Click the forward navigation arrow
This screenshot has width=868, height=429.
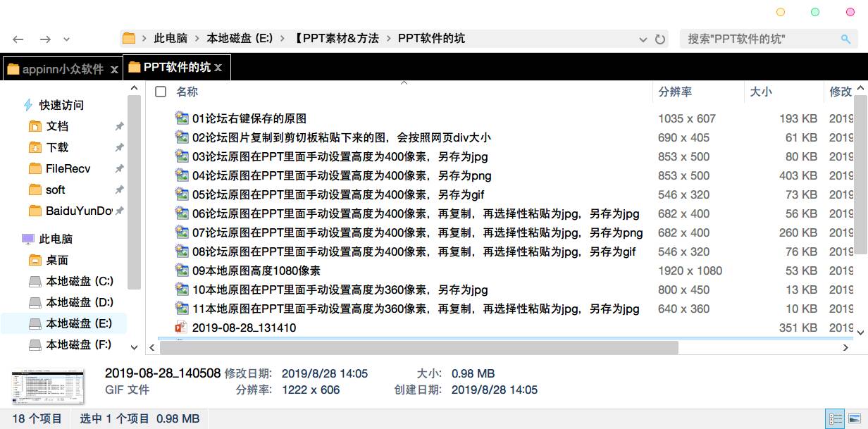[45, 39]
